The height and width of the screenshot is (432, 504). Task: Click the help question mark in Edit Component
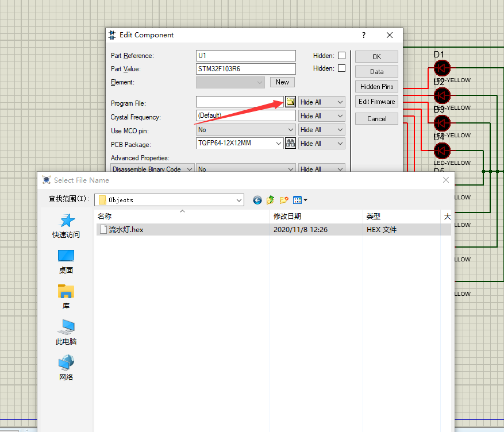(364, 35)
